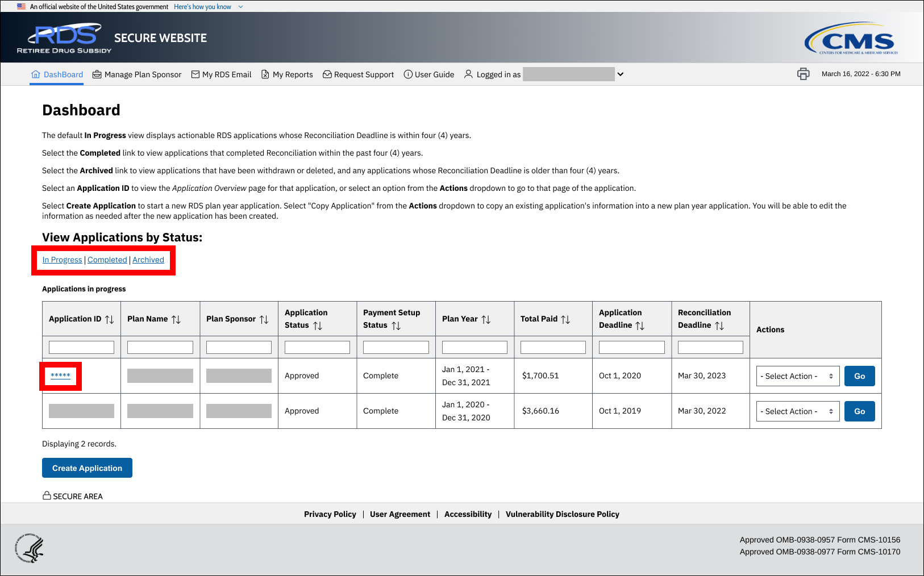
Task: Expand the Logged in as user dropdown
Action: point(621,74)
